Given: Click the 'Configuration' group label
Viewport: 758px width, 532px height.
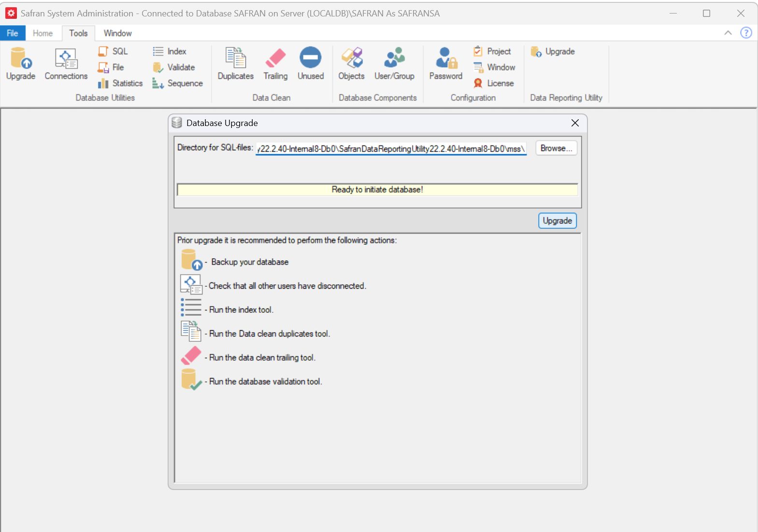Looking at the screenshot, I should click(x=473, y=98).
